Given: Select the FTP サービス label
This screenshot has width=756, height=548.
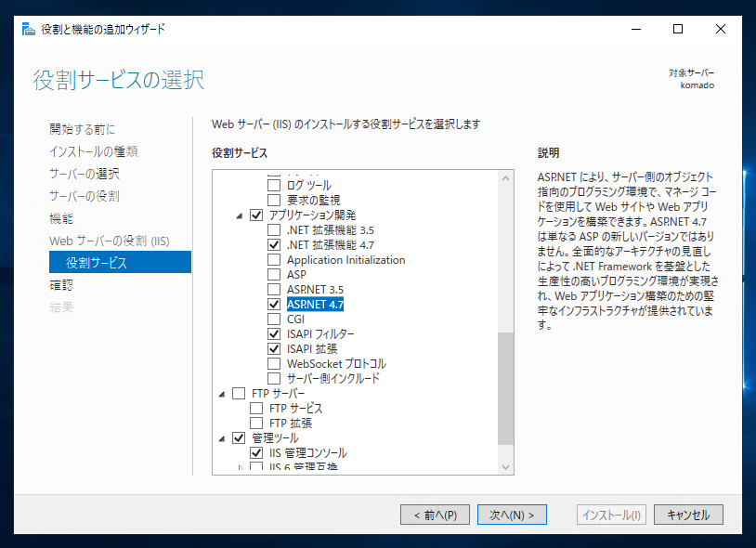Looking at the screenshot, I should (295, 409).
